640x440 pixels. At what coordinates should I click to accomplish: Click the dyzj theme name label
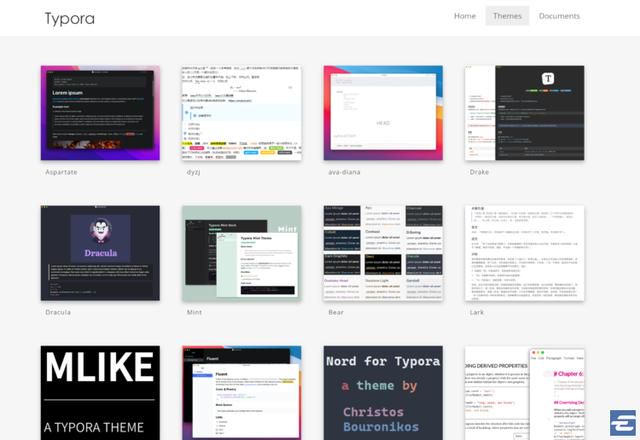pos(193,172)
